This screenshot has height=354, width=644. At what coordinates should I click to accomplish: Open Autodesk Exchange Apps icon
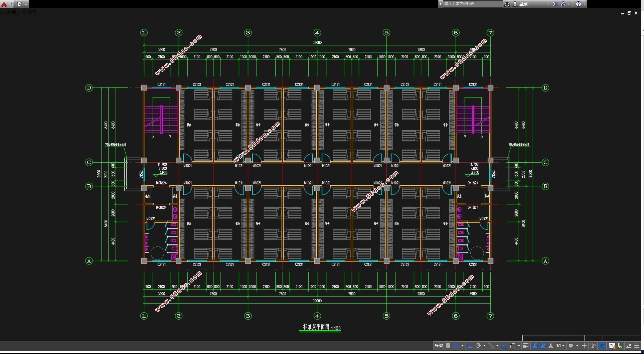555,4
